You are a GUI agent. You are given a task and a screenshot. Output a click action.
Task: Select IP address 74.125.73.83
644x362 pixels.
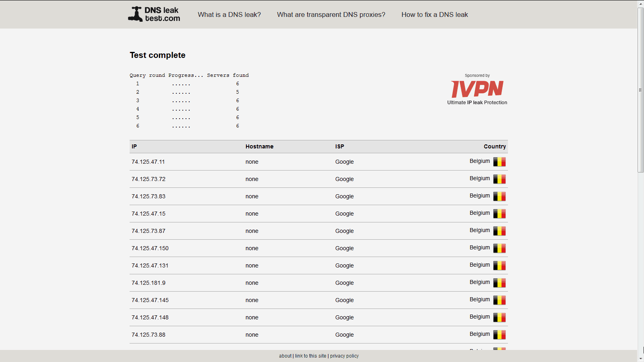149,196
